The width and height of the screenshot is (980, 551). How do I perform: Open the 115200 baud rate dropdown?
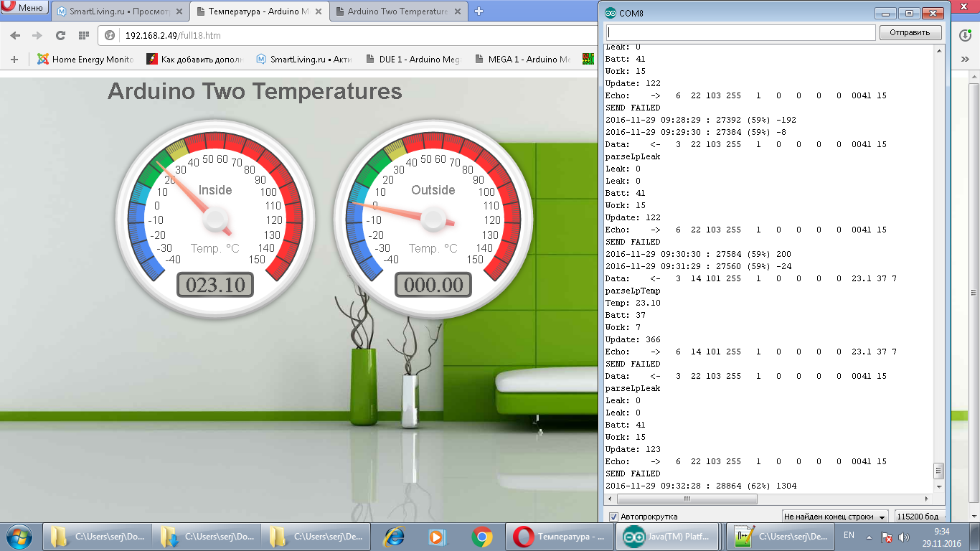tap(920, 517)
